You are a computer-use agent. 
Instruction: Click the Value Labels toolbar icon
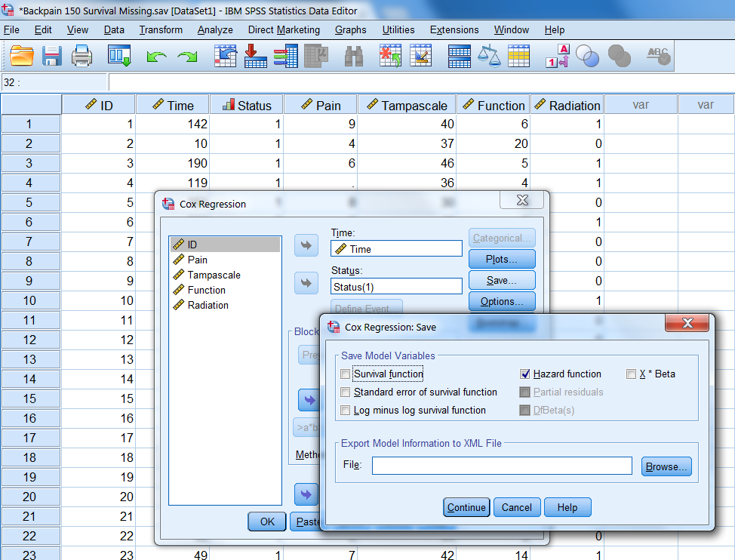click(x=557, y=56)
